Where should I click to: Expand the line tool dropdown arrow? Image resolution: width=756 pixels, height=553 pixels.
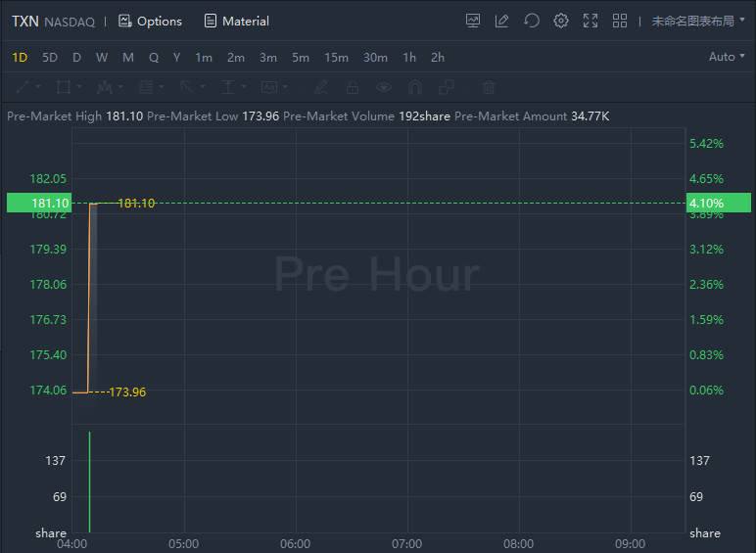coord(38,87)
